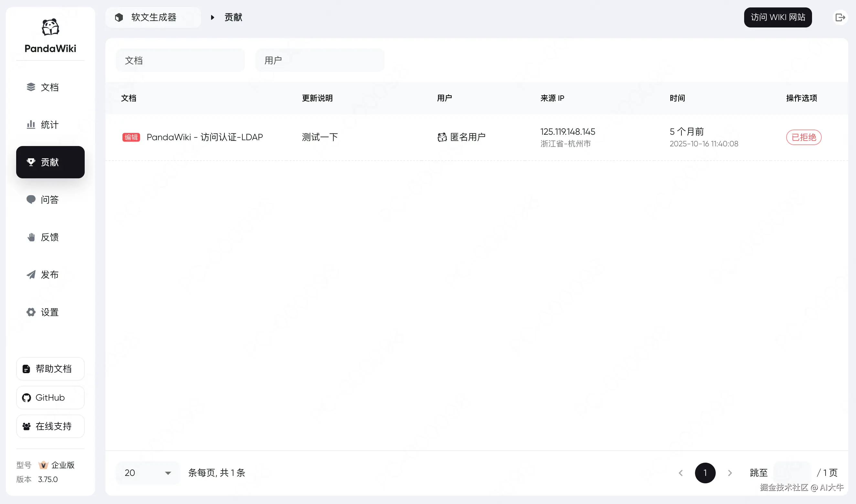Click the 访问 WIKI 网站 button
This screenshot has height=504, width=856.
[777, 17]
